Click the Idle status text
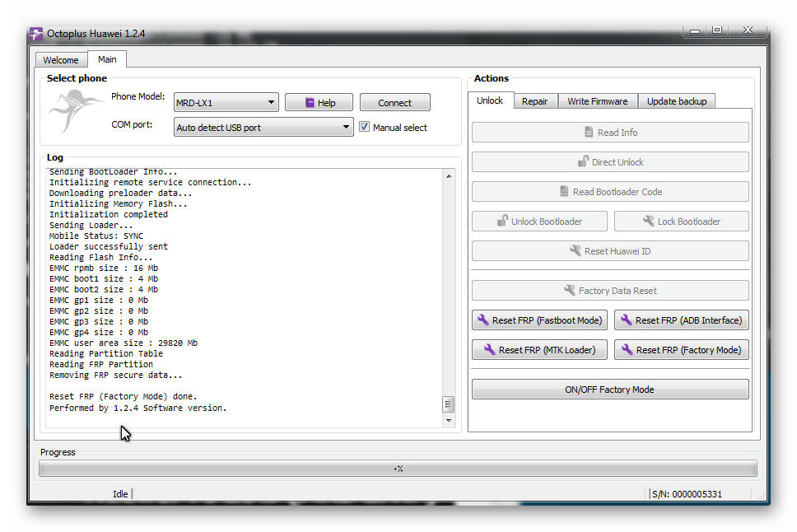 click(x=120, y=494)
